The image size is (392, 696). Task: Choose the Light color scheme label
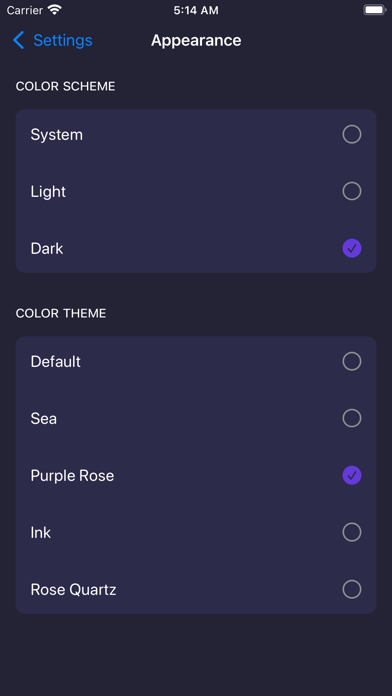(48, 192)
